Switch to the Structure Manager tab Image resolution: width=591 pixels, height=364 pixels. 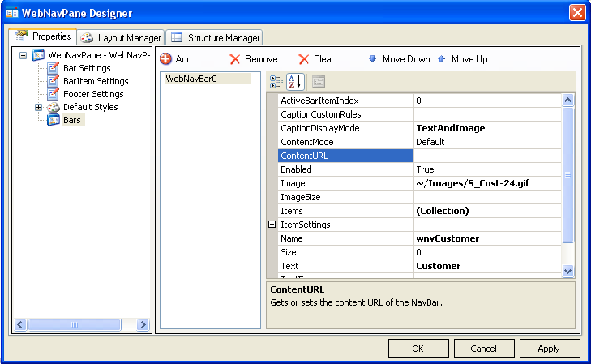click(x=216, y=38)
